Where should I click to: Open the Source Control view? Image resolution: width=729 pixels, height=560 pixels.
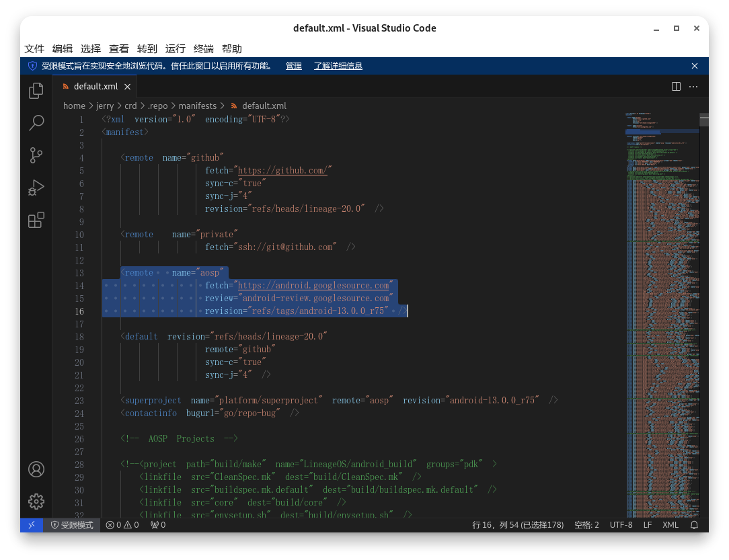click(x=36, y=155)
